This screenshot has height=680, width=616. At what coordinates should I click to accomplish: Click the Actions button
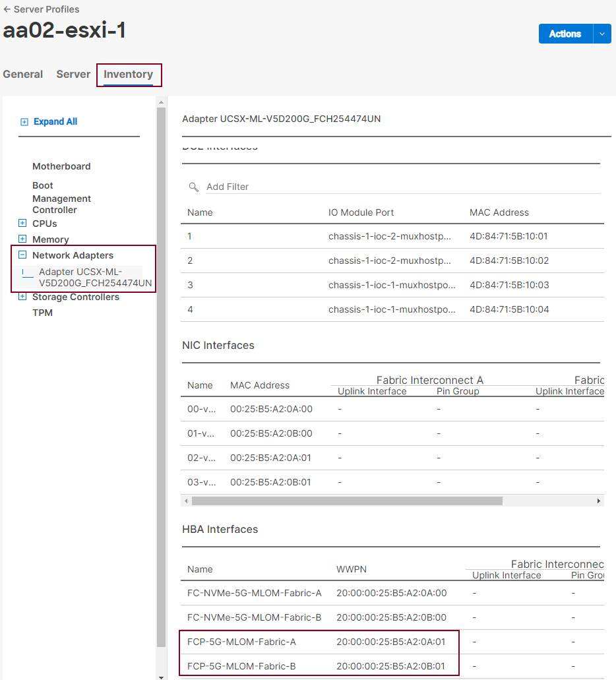click(x=565, y=34)
